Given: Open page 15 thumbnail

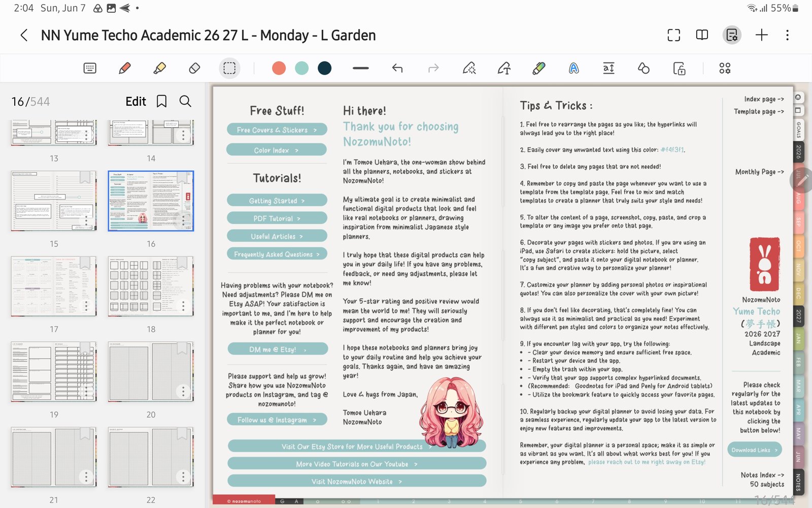Looking at the screenshot, I should (x=54, y=201).
